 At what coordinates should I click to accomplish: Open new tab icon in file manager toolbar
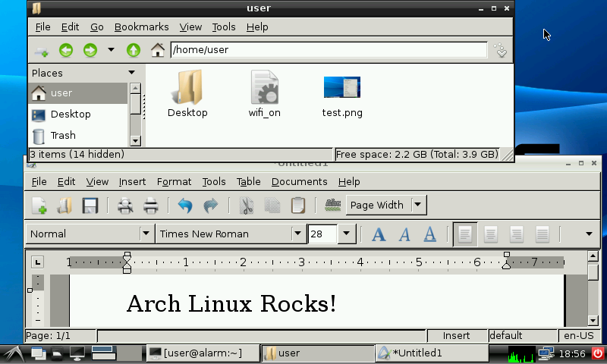point(42,50)
